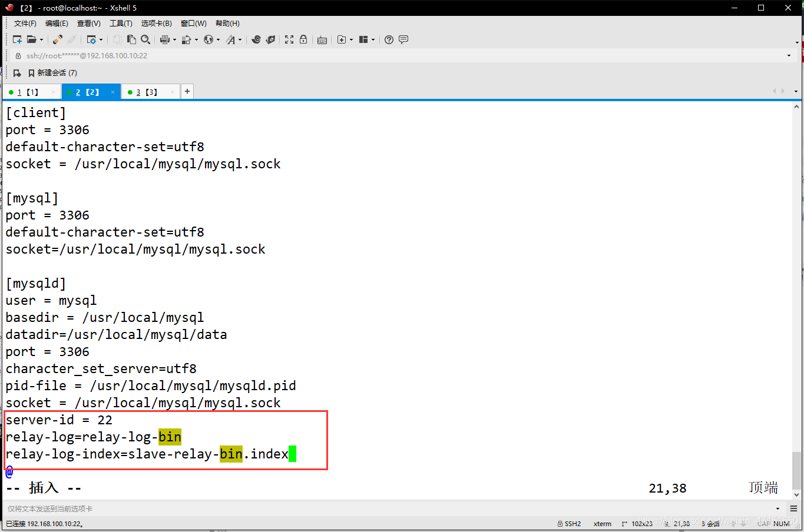Image resolution: width=804 pixels, height=532 pixels.
Task: Click the Open Session folder icon
Action: click(x=32, y=39)
